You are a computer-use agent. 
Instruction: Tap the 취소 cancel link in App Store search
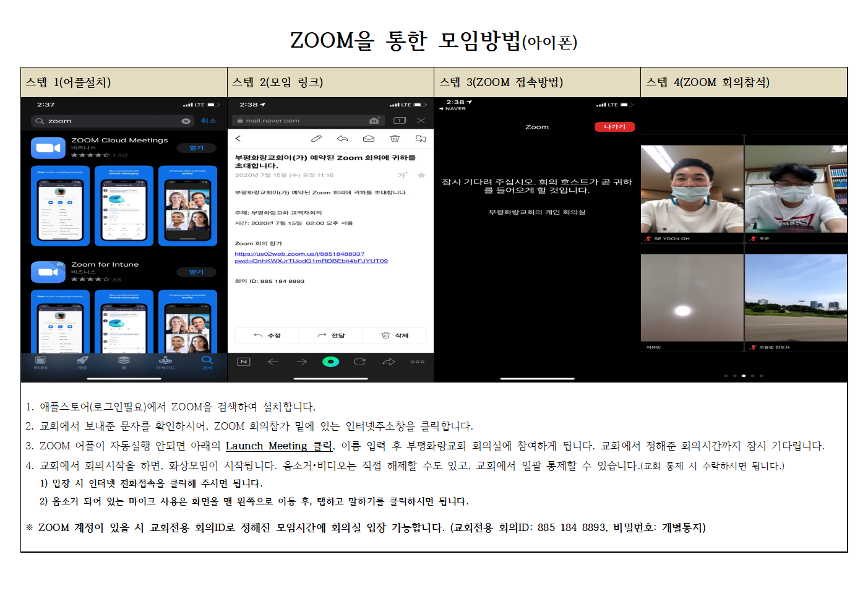208,121
